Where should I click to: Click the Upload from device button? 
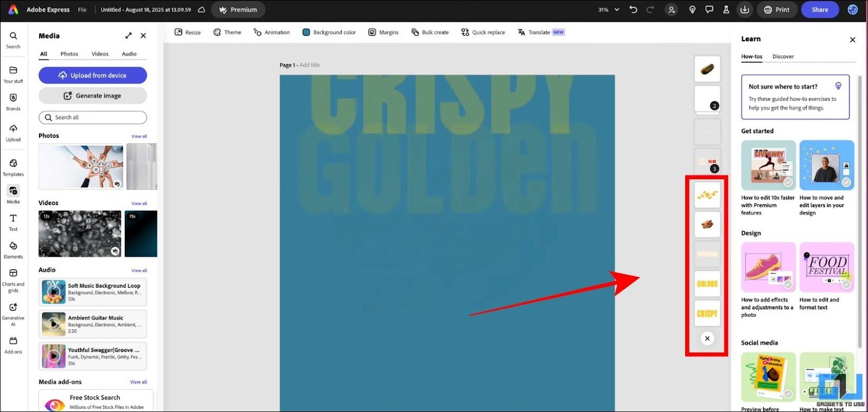93,75
